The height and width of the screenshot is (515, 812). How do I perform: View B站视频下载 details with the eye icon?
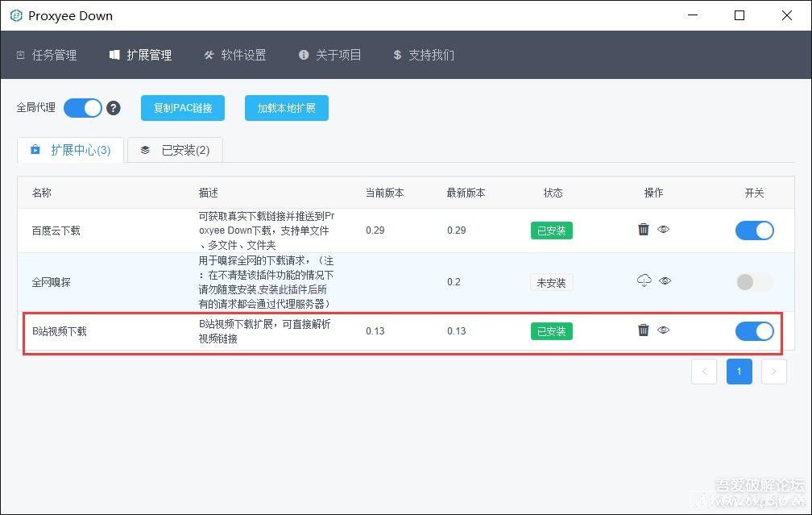(664, 330)
